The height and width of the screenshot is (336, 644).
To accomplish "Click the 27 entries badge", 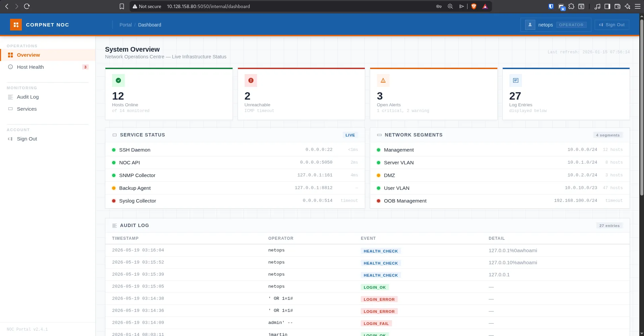I will (609, 226).
